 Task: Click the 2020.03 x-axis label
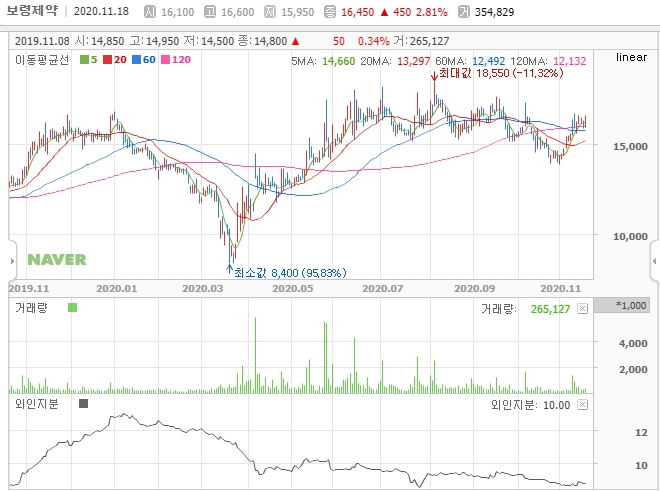tap(202, 289)
